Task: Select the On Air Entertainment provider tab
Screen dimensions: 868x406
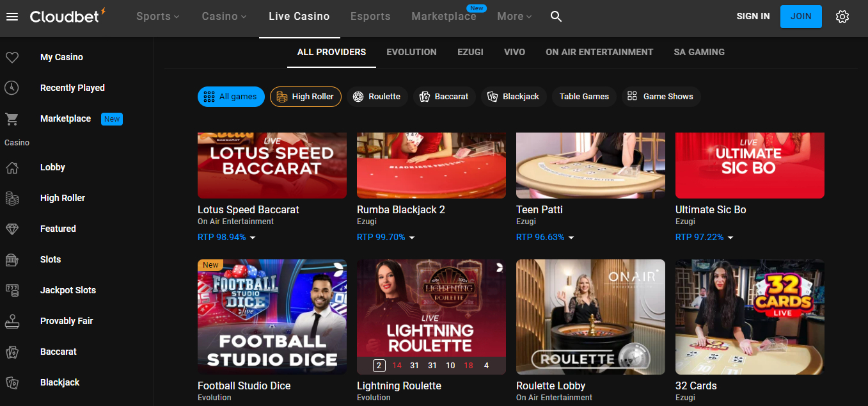Action: (x=599, y=52)
